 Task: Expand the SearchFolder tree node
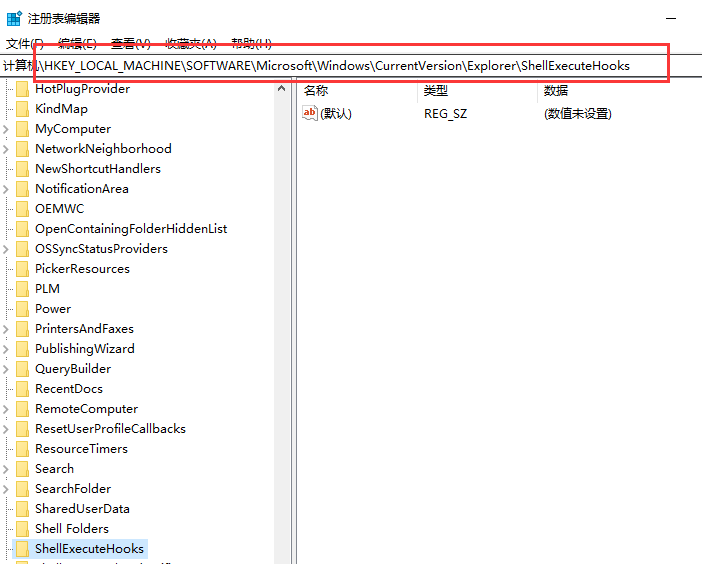(7, 489)
